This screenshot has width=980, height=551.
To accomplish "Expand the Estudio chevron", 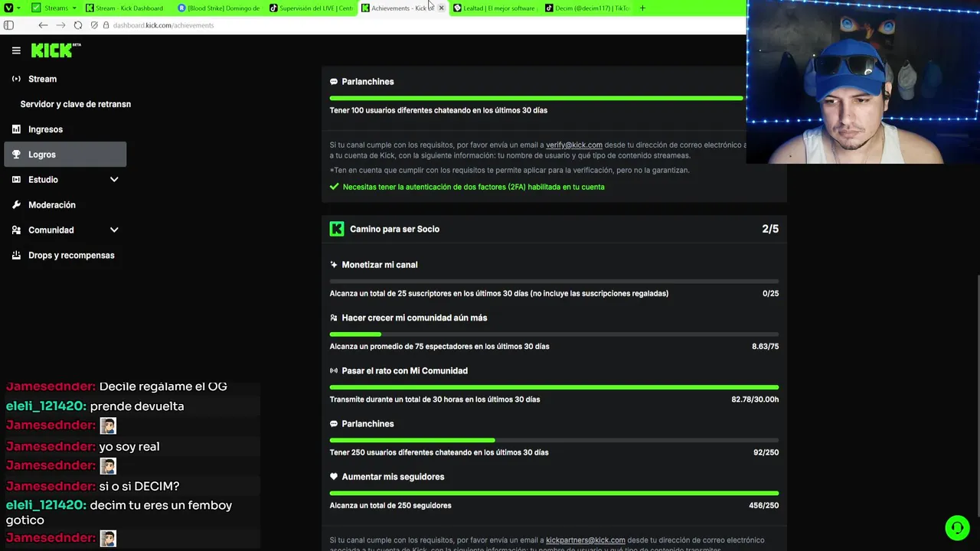I will coord(114,180).
